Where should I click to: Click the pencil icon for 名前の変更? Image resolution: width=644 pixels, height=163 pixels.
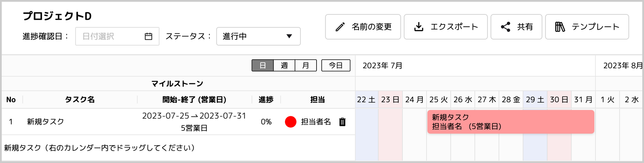[x=340, y=27]
